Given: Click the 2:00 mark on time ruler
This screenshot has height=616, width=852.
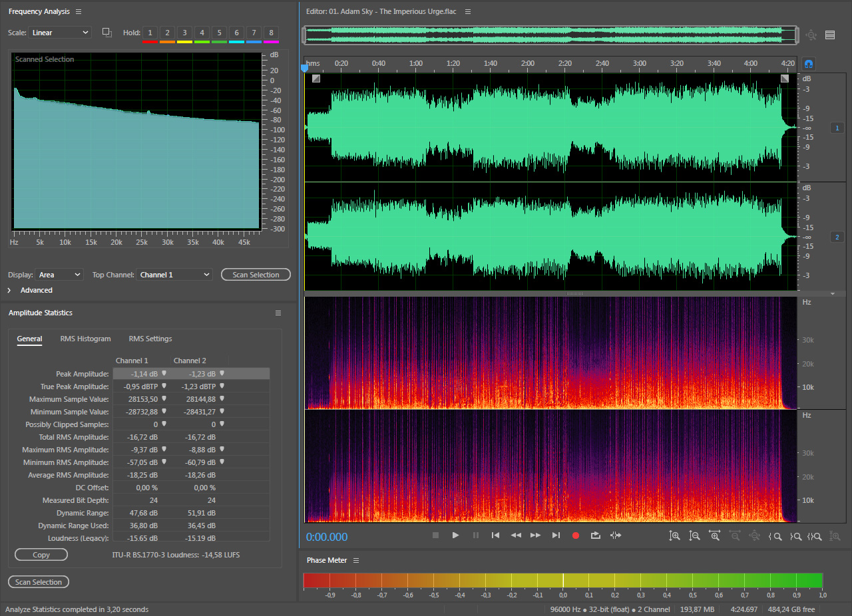Looking at the screenshot, I should (528, 64).
